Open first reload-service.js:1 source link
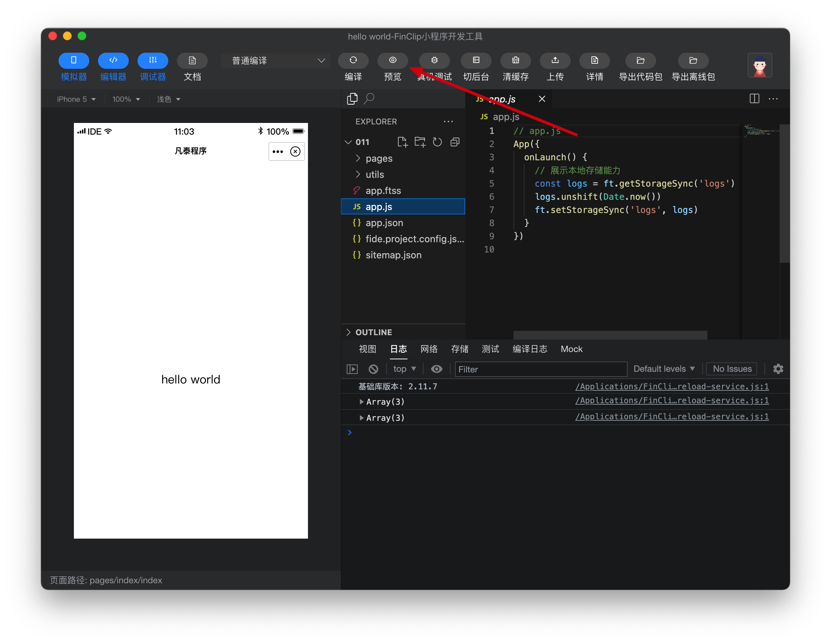Image resolution: width=831 pixels, height=644 pixels. 672,386
